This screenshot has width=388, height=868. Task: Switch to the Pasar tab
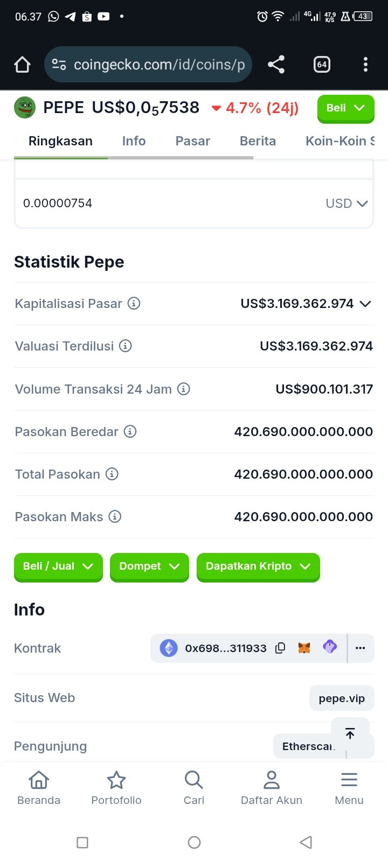192,141
